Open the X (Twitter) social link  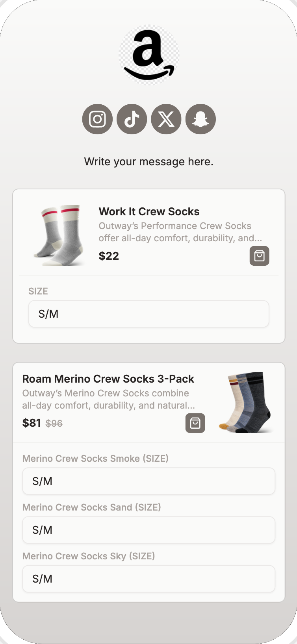[166, 119]
